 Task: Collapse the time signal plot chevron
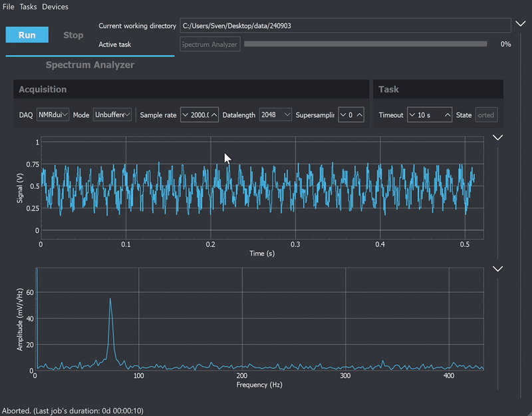(497, 138)
